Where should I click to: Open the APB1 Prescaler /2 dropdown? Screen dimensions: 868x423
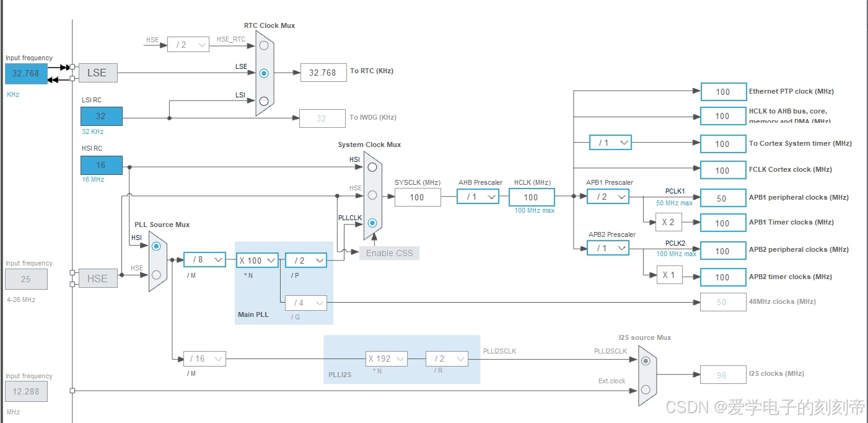pyautogui.click(x=608, y=197)
